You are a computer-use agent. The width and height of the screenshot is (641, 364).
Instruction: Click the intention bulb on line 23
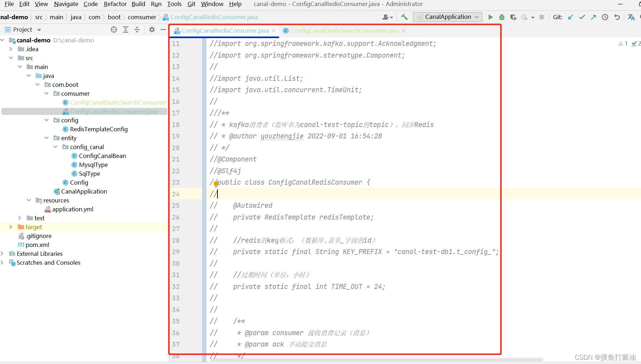click(216, 184)
